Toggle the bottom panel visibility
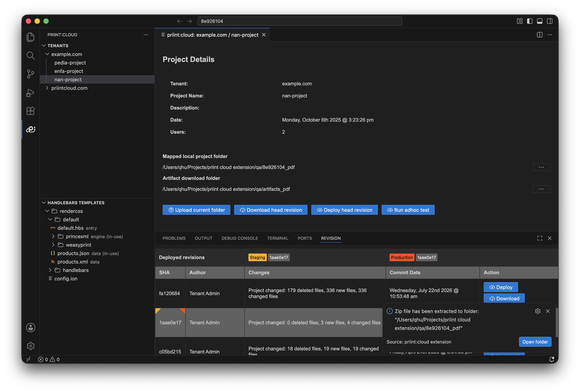This screenshot has width=580, height=392. coord(540,21)
